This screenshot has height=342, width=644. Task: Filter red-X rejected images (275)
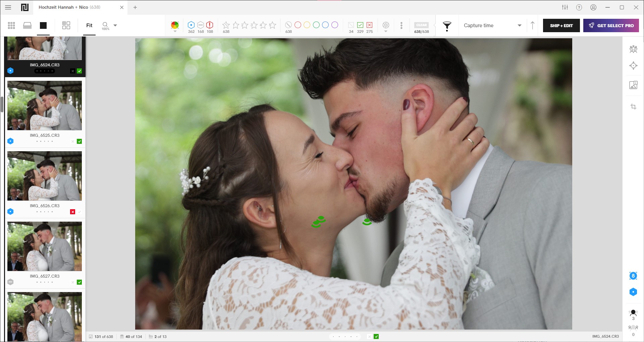point(370,25)
